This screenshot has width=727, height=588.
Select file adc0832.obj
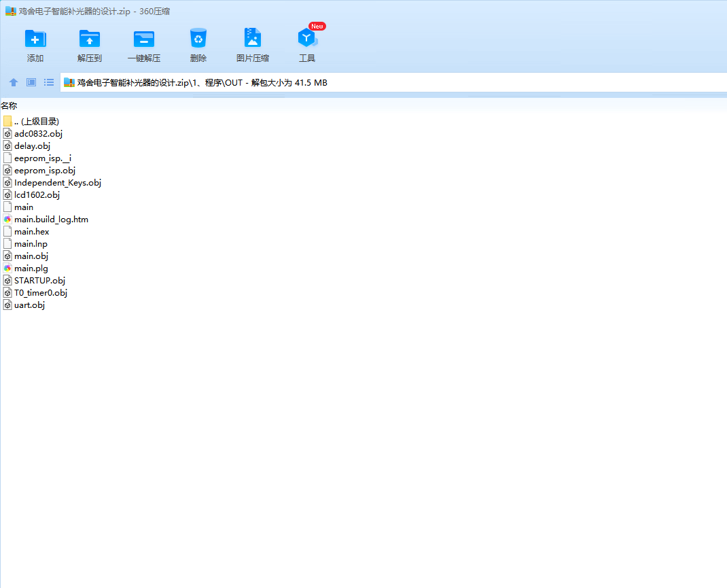pos(38,133)
